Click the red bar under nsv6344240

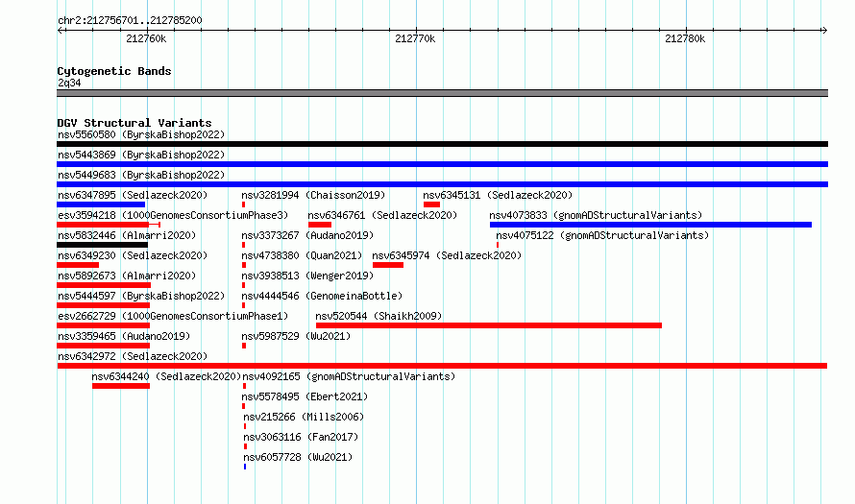click(x=121, y=386)
